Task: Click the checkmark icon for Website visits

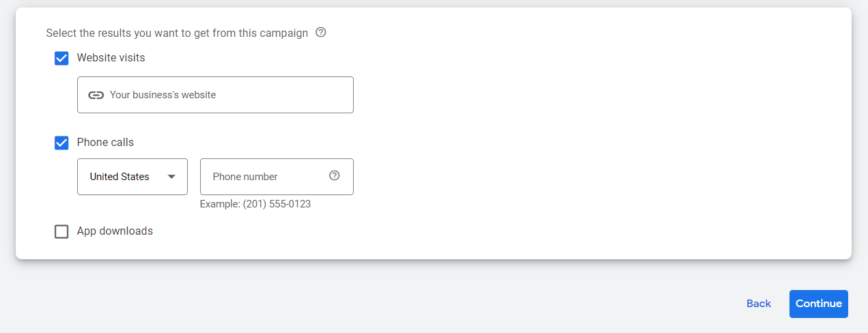Action: [61, 58]
